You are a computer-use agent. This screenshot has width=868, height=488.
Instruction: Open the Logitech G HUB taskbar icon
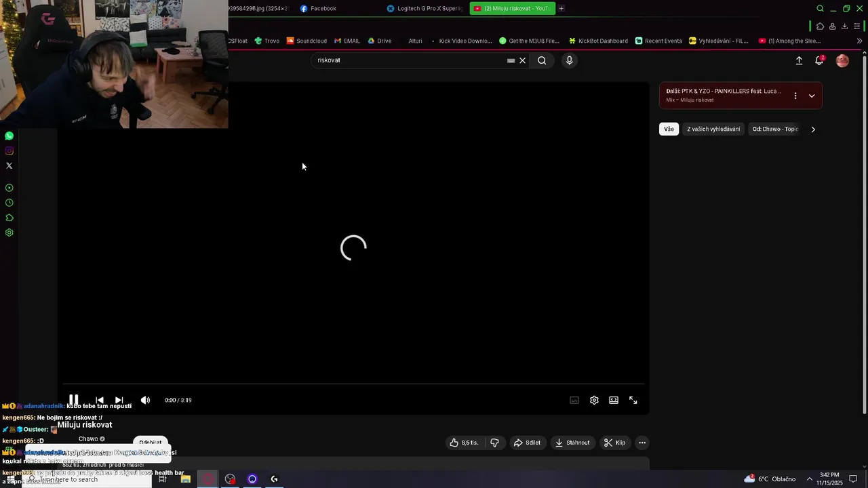[x=274, y=479]
